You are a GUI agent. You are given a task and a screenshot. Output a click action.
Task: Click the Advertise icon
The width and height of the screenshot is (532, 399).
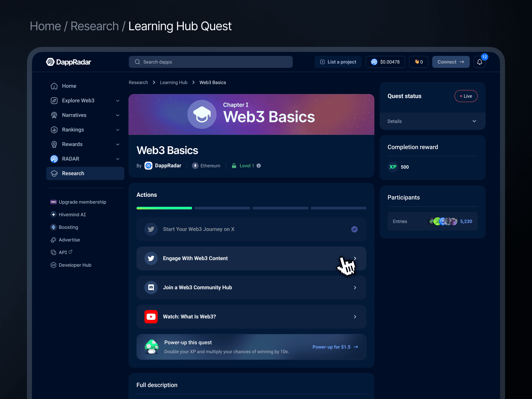tap(54, 240)
